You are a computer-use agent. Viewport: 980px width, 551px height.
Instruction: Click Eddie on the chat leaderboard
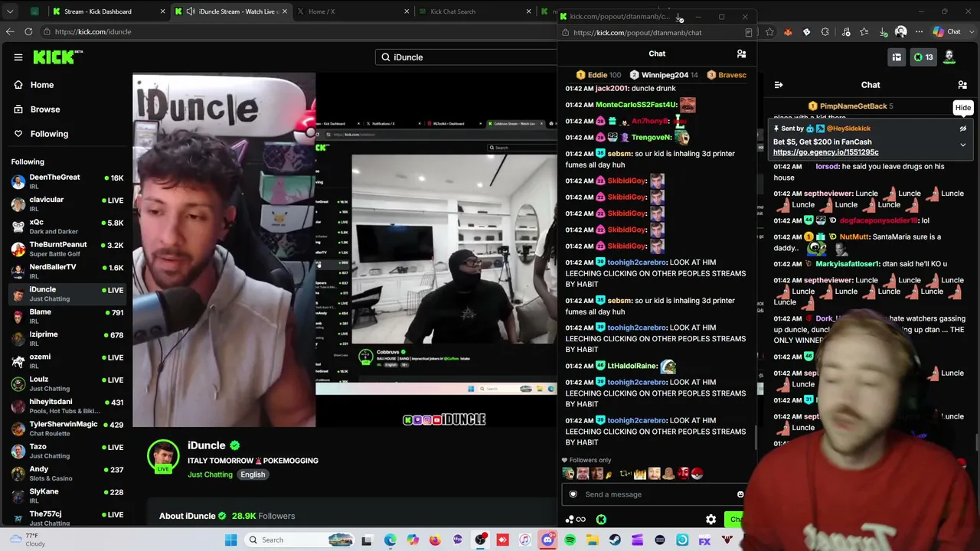[x=598, y=75]
